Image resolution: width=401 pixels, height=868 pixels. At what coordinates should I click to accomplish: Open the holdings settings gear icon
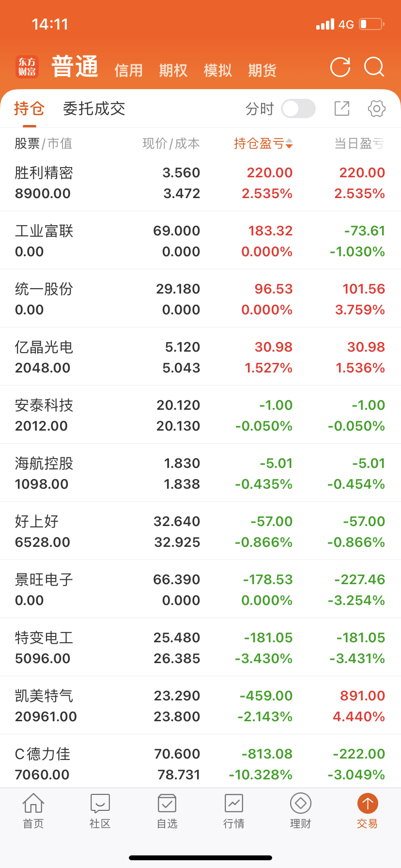point(377,108)
